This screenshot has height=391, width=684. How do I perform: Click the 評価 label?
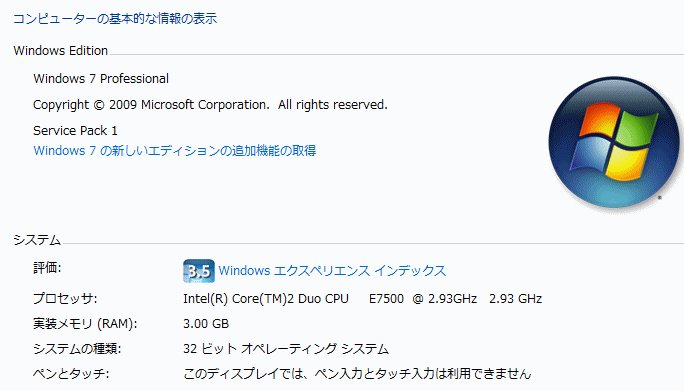point(47,268)
